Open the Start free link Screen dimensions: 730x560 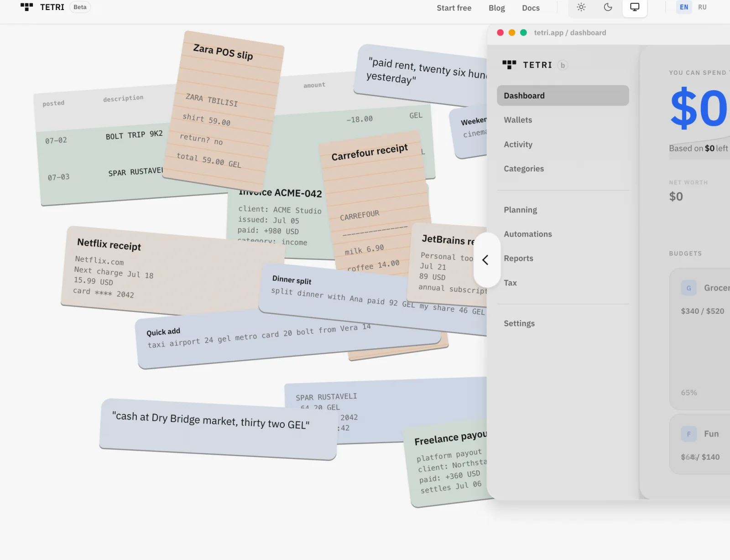coord(454,8)
